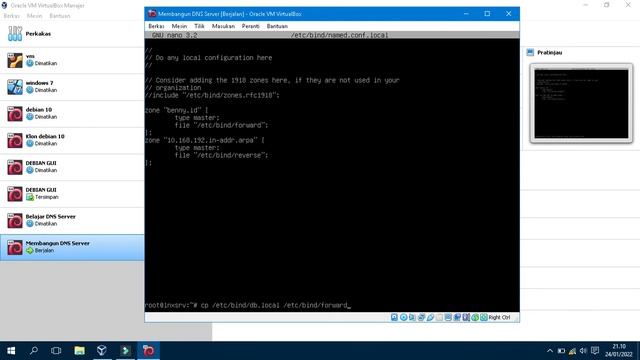Click the running Debian VM taskbar icon
The height and width of the screenshot is (360, 640).
pyautogui.click(x=148, y=351)
